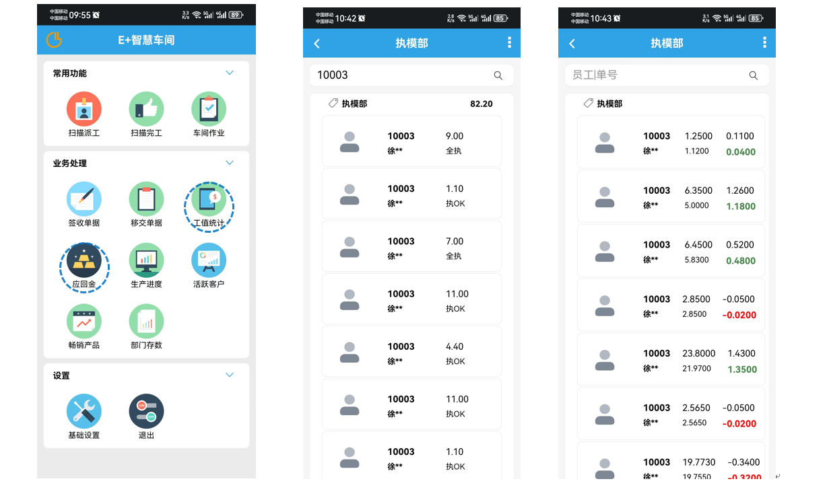827x504 pixels.
Task: Tap the 扫描完工 thumbs-up icon
Action: pyautogui.click(x=146, y=109)
